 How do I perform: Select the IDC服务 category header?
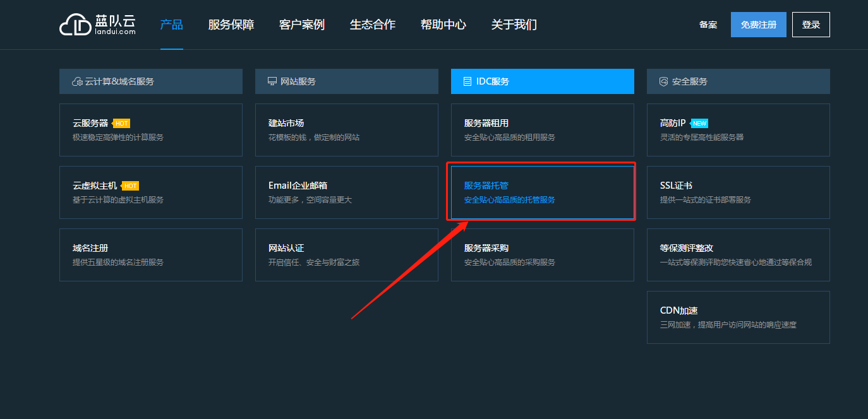543,81
